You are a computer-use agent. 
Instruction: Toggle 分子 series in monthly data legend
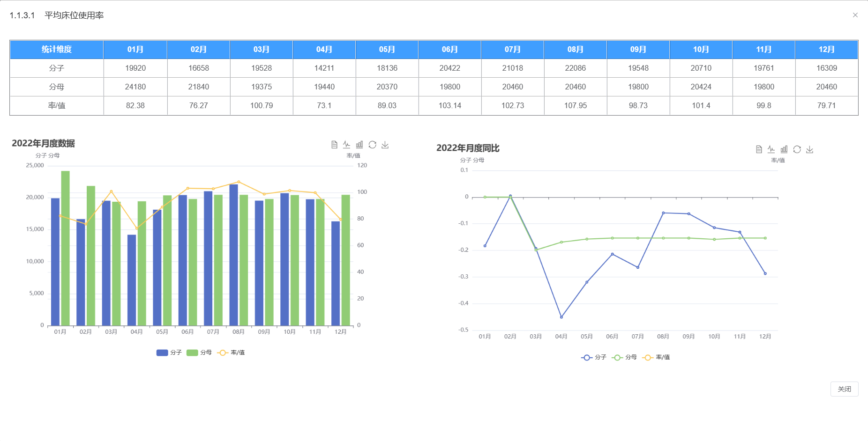[x=169, y=353]
